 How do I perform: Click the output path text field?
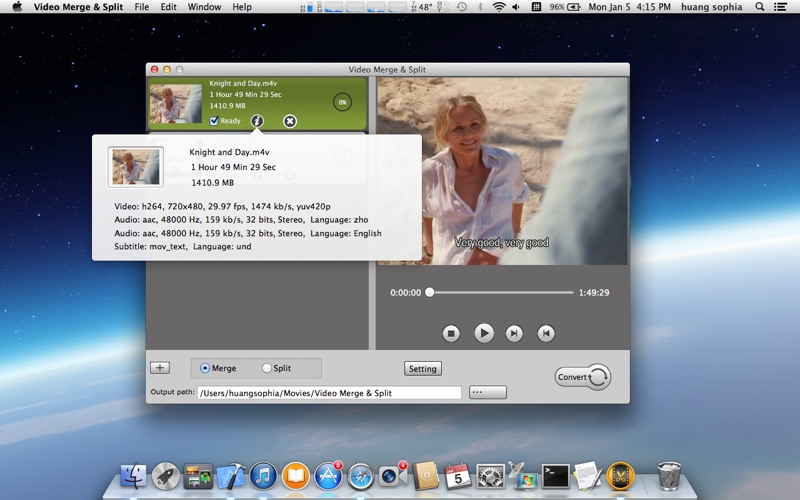coord(329,393)
